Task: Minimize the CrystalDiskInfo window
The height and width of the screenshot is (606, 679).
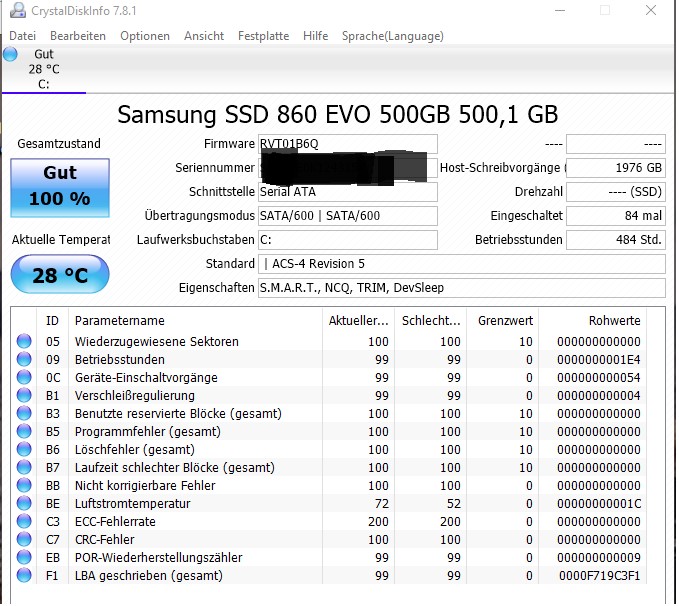Action: click(560, 10)
